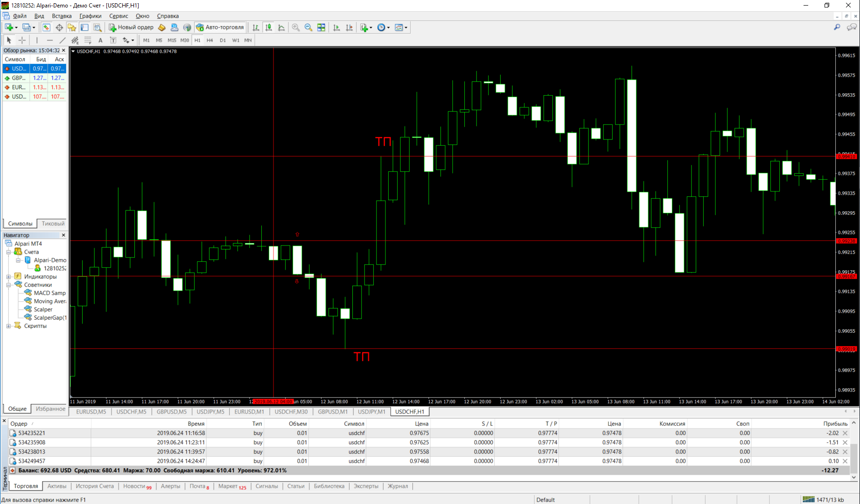Toggle the Market Watch window icon
Image resolution: width=860 pixels, height=504 pixels.
pos(46,28)
